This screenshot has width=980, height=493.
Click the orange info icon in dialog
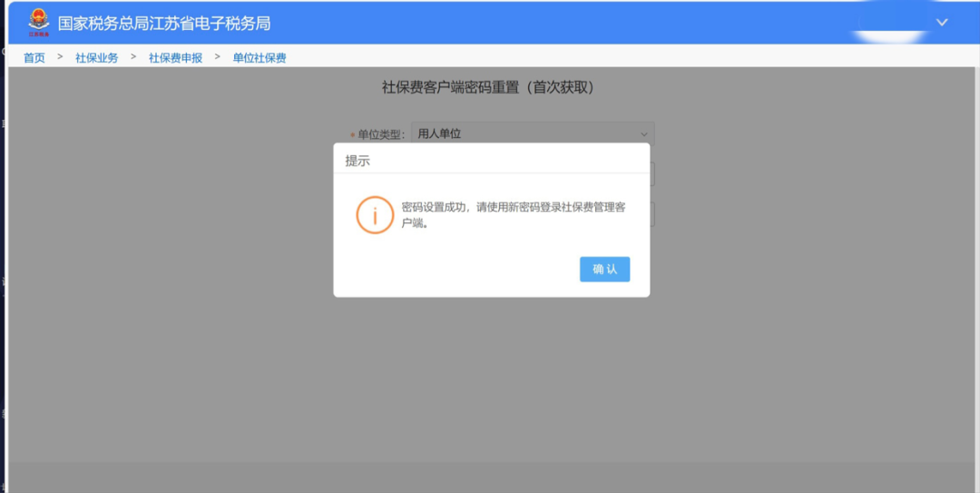[x=375, y=214]
